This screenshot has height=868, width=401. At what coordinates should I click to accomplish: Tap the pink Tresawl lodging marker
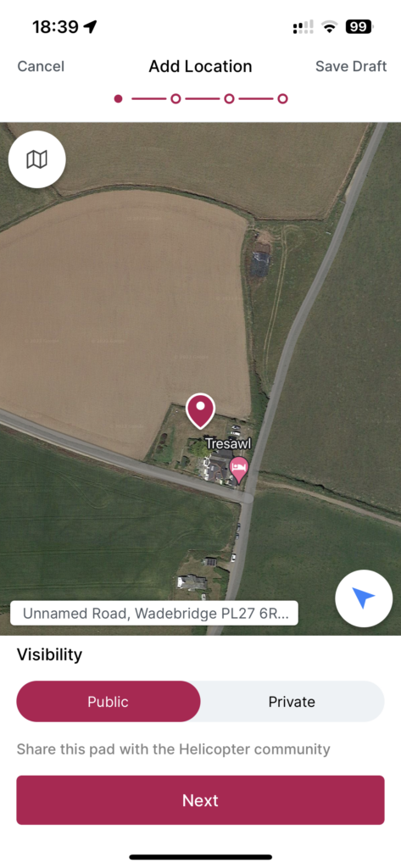[x=239, y=470]
